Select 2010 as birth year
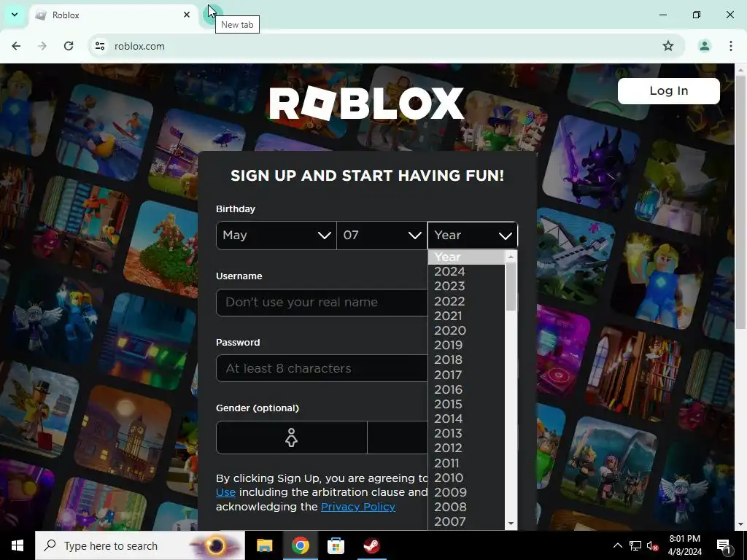 [x=466, y=478]
